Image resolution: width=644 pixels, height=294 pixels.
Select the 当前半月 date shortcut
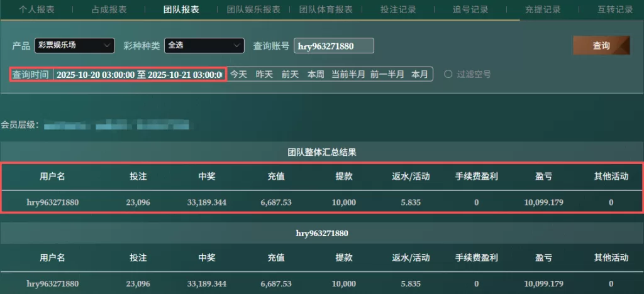coord(348,74)
